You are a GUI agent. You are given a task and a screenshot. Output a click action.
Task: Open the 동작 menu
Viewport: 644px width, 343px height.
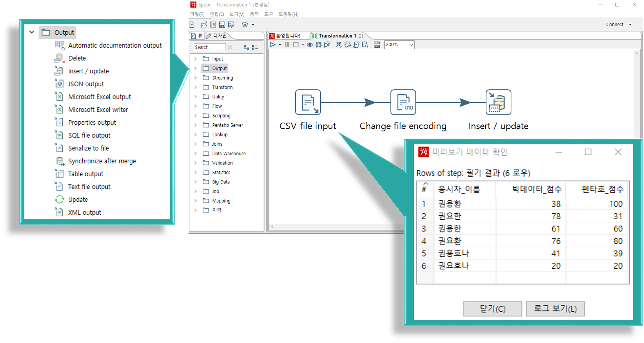[254, 14]
